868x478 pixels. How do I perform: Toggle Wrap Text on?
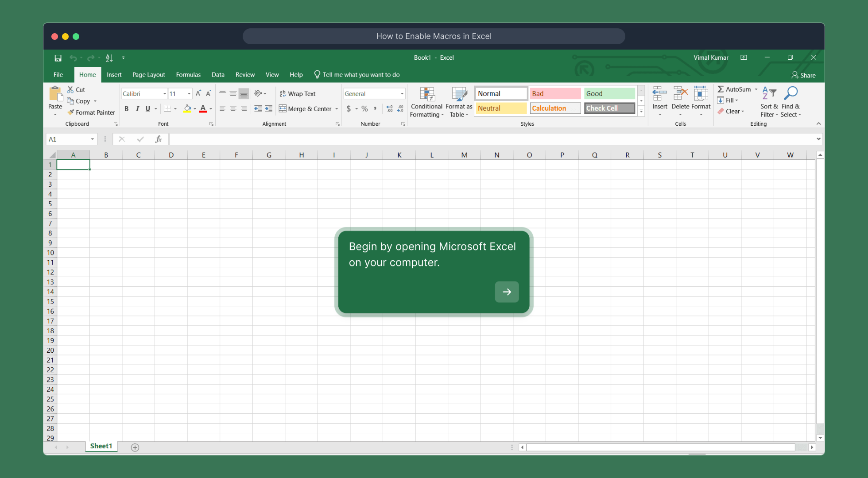click(x=298, y=94)
